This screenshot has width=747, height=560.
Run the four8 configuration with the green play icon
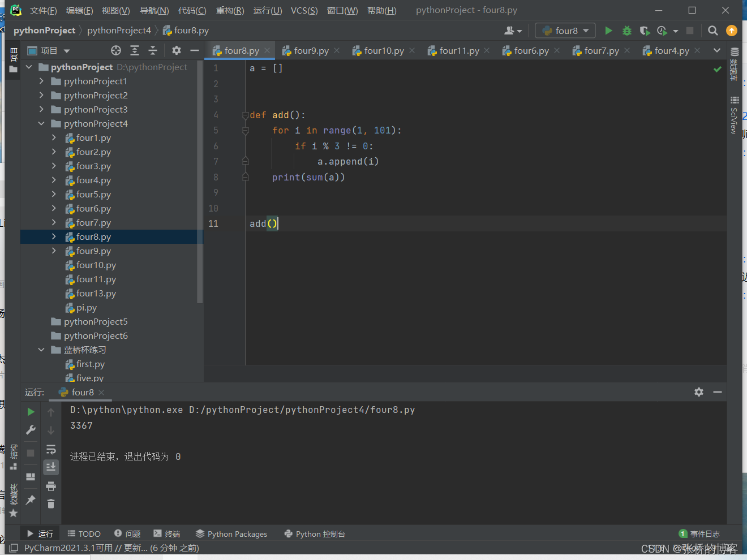click(608, 31)
